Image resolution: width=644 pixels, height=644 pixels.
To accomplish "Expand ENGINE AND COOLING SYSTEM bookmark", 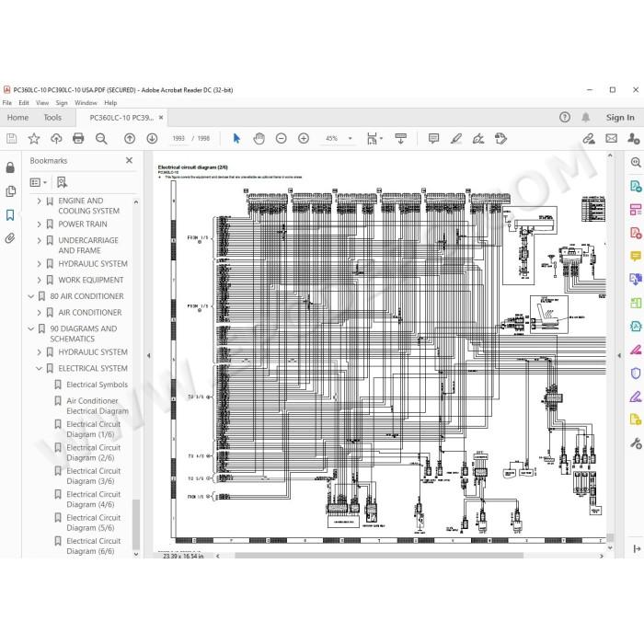I will 39,201.
